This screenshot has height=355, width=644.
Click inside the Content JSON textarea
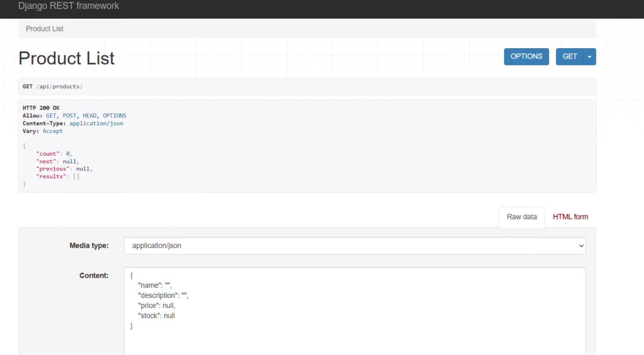[354, 311]
